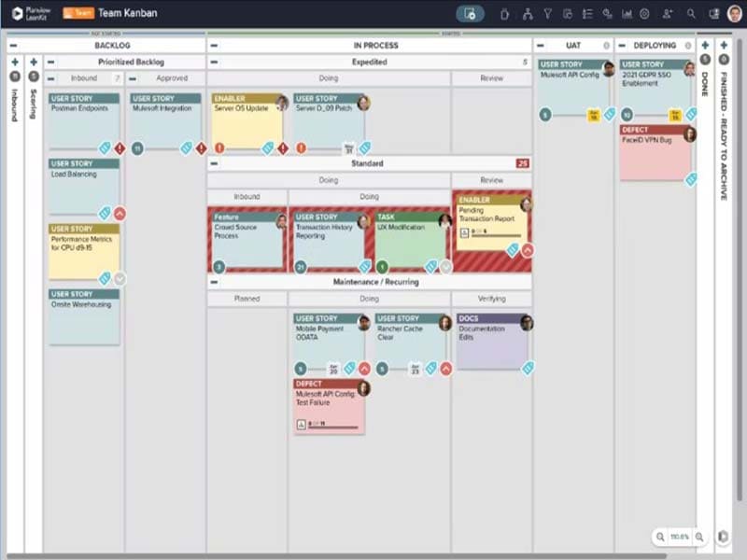
Task: Toggle the chevron on Mobile Payment ODATA card
Action: (364, 369)
